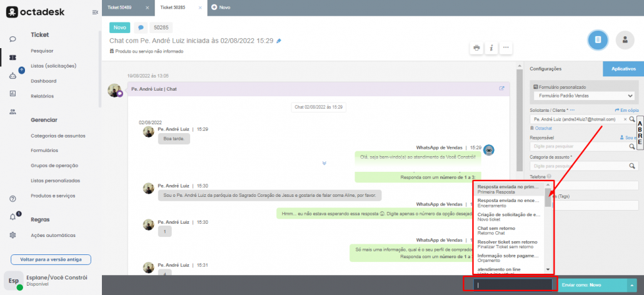This screenshot has height=295, width=644.
Task: Open the Formulário Padrão Vendas dropdown
Action: click(583, 96)
